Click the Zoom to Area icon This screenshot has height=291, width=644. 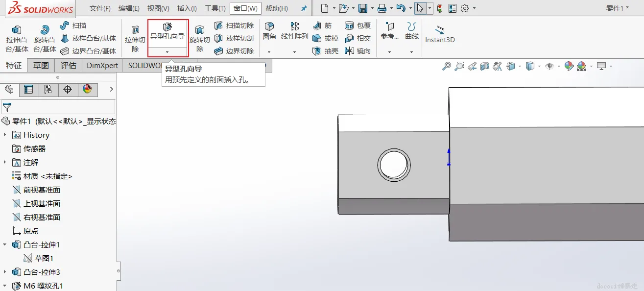click(x=459, y=66)
